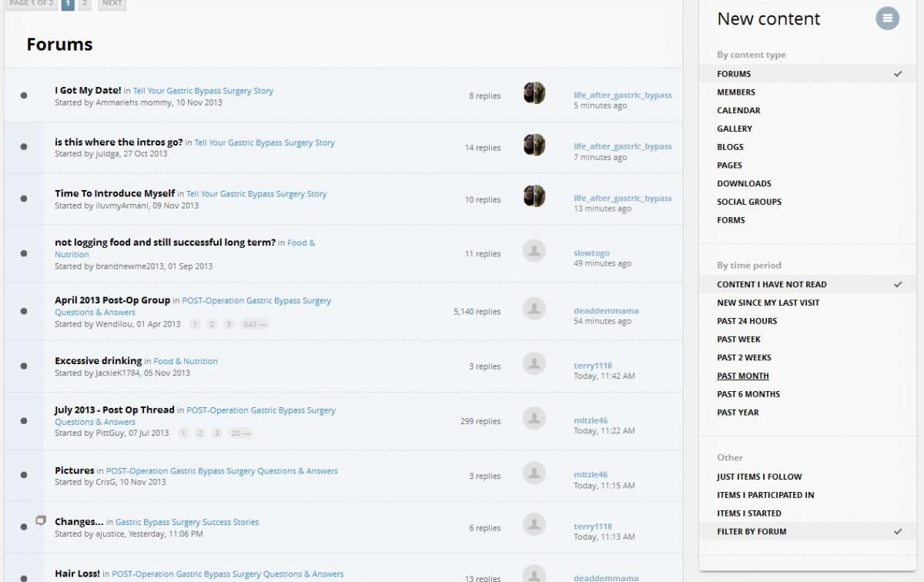924x582 pixels.
Task: Open life_after_gastric_bypass profile, 5 minutes ago
Action: click(x=623, y=95)
